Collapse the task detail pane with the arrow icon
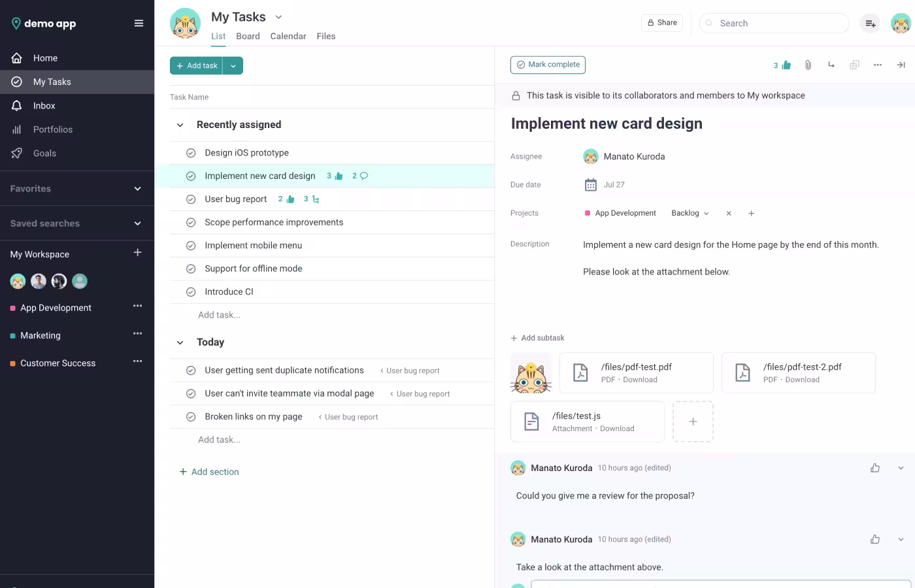 (x=901, y=65)
